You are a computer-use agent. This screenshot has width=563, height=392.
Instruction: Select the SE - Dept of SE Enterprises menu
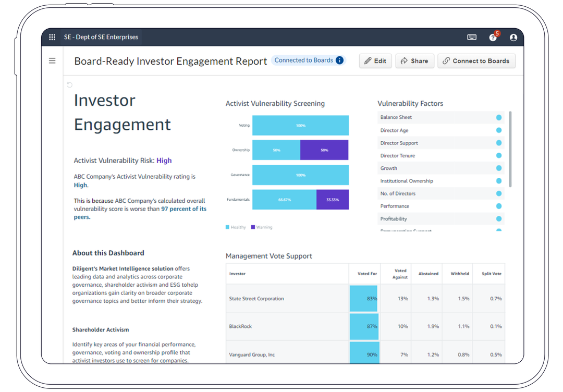tap(101, 37)
